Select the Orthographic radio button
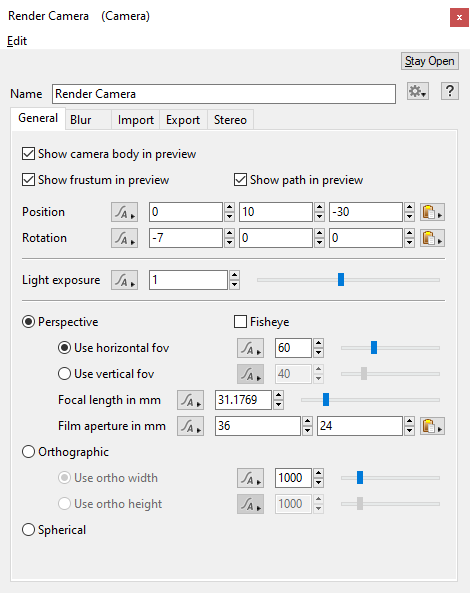The image size is (470, 593). pos(29,452)
